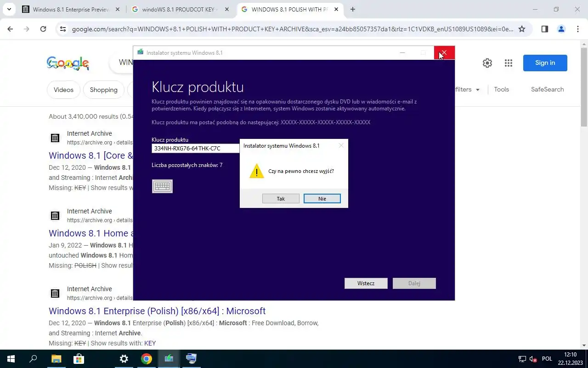This screenshot has width=588, height=368.
Task: Change POL input language
Action: click(547, 359)
